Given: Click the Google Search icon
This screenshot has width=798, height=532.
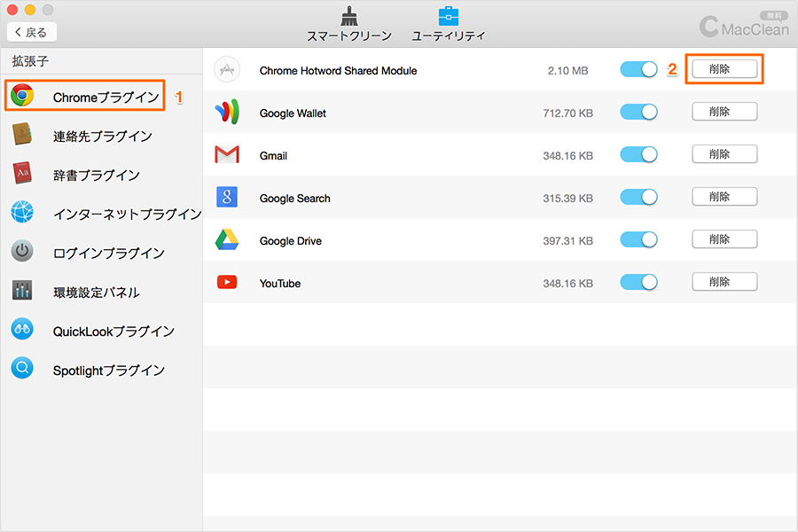Looking at the screenshot, I should [227, 197].
